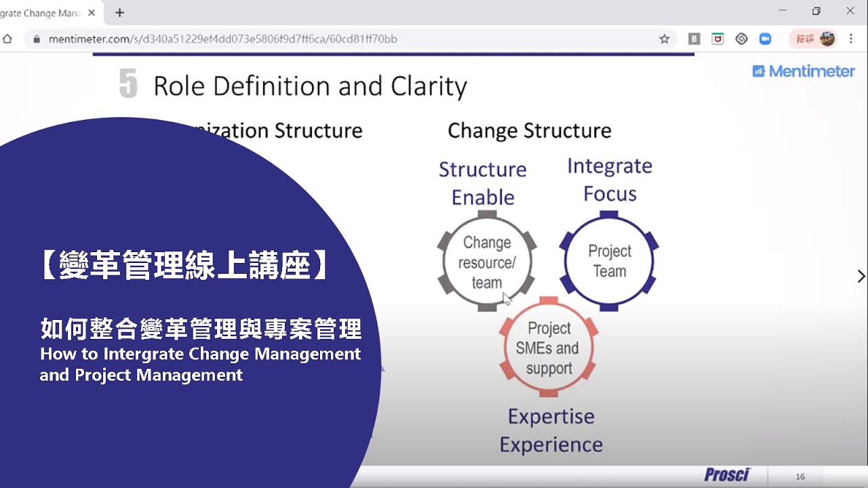Click the Change resource/team gear
The height and width of the screenshot is (488, 868).
click(x=487, y=262)
